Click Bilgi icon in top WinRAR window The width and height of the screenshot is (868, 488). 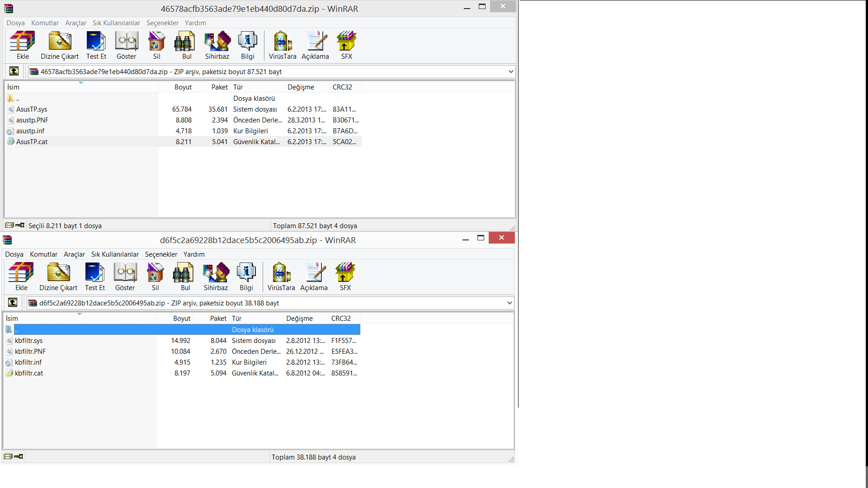tap(248, 45)
